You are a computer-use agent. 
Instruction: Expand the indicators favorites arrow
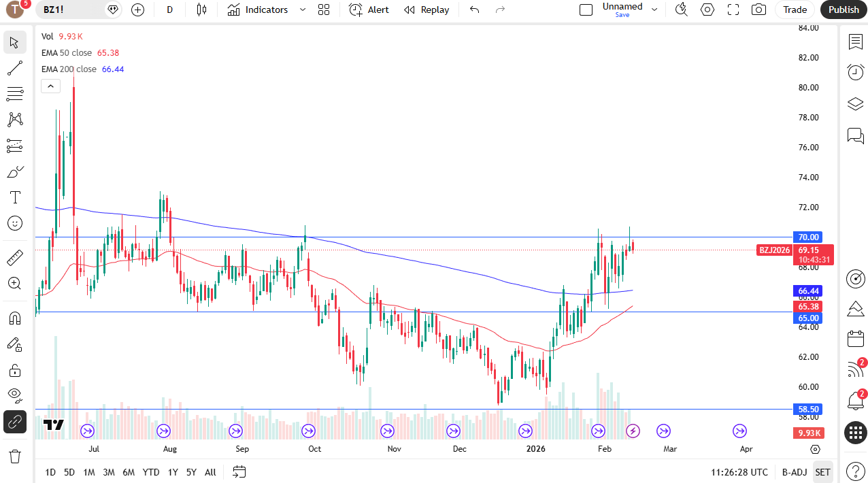coord(303,10)
